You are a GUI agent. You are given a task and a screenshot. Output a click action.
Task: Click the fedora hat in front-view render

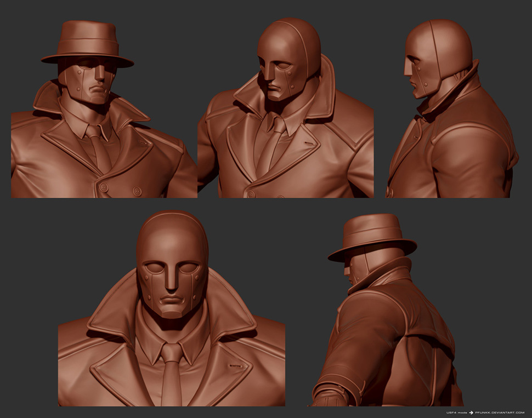(87, 43)
